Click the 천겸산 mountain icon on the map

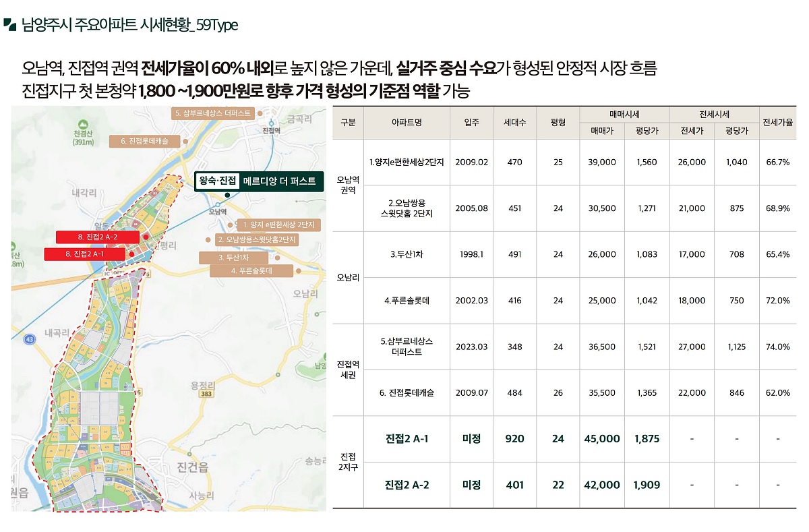pos(82,125)
